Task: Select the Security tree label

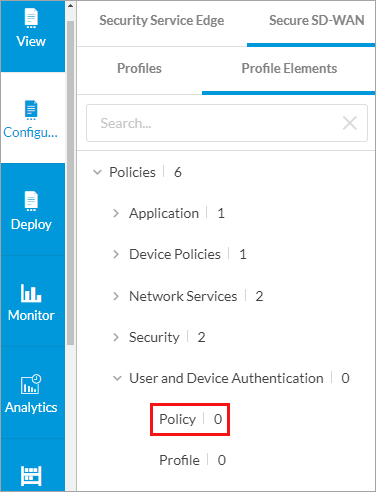Action: pos(154,337)
